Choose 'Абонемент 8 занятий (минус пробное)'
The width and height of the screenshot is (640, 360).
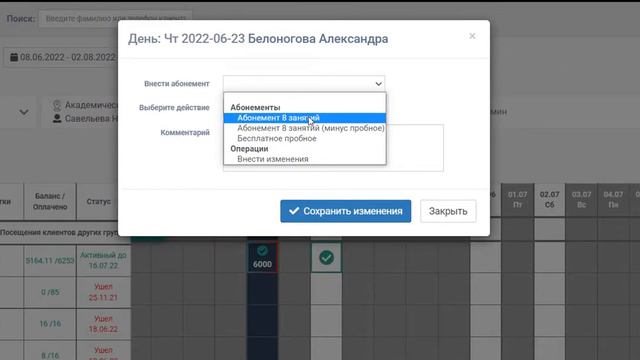(304, 128)
